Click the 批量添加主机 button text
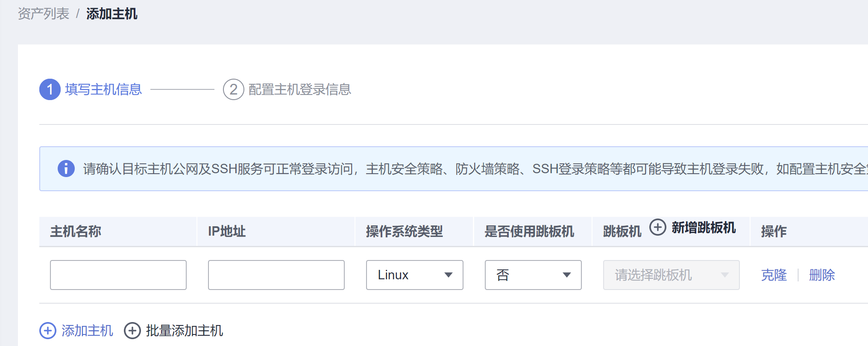Viewport: 868px width, 346px height. coord(184,331)
